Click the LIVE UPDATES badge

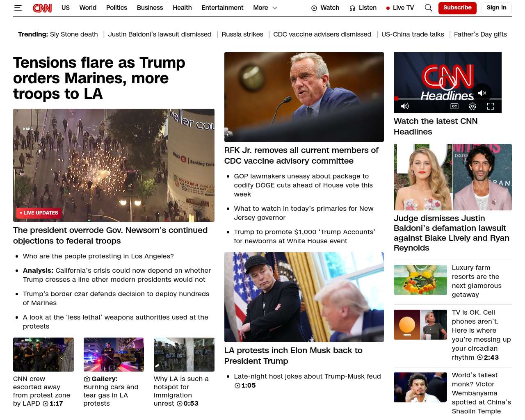(x=39, y=213)
